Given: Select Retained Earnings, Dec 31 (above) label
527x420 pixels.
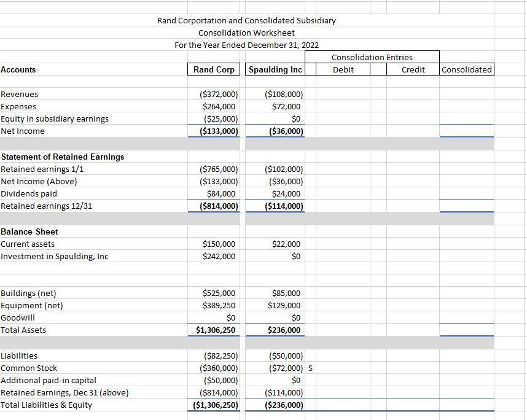Looking at the screenshot, I should [x=64, y=393].
